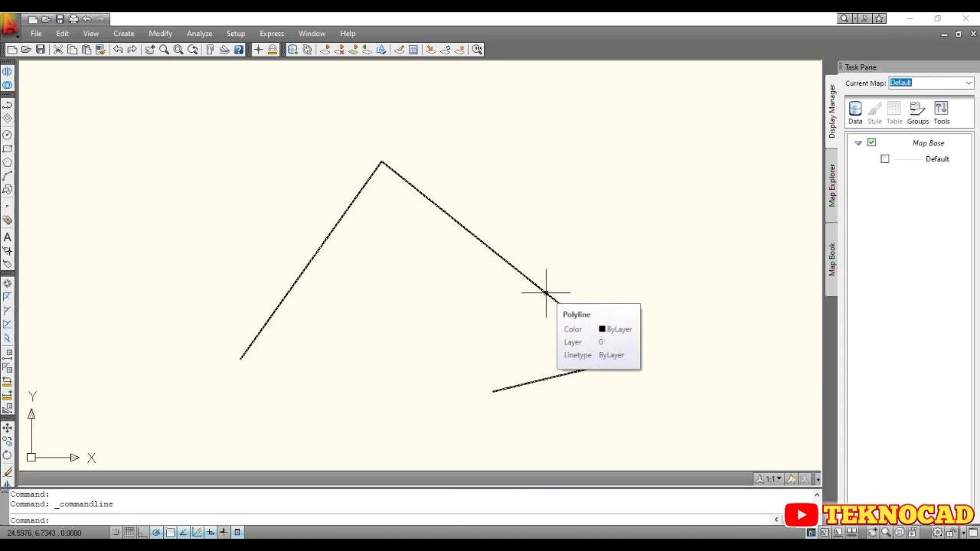Select the Move tool crossed arrows
980x551 pixels.
[8, 428]
